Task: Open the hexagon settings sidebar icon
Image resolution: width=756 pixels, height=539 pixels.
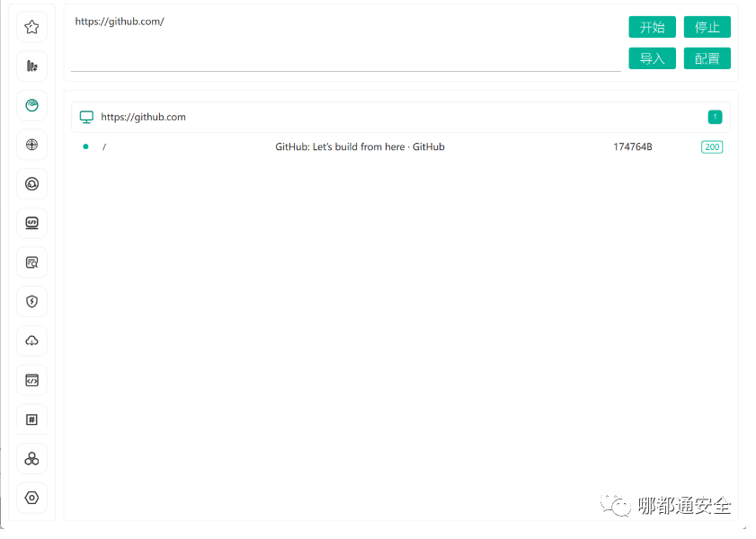Action: pyautogui.click(x=31, y=498)
